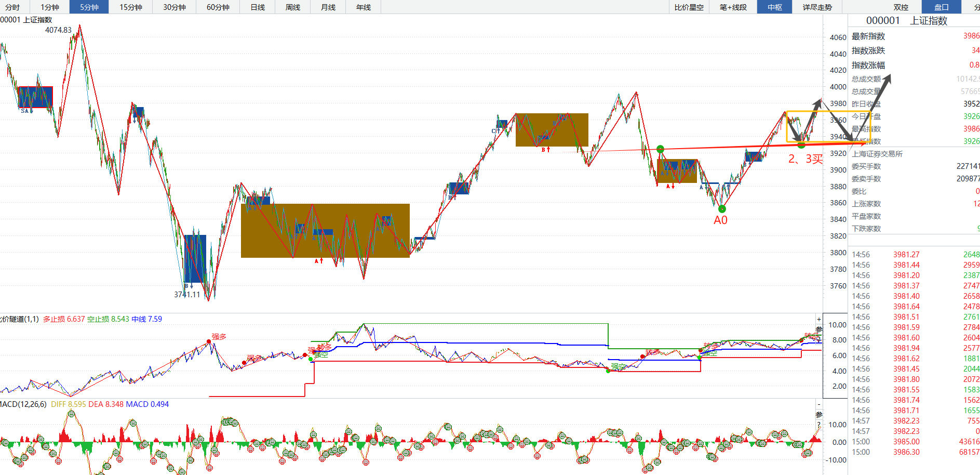The width and height of the screenshot is (980, 475).
Task: Switch to the 30分钟 timeframe
Action: click(x=174, y=7)
